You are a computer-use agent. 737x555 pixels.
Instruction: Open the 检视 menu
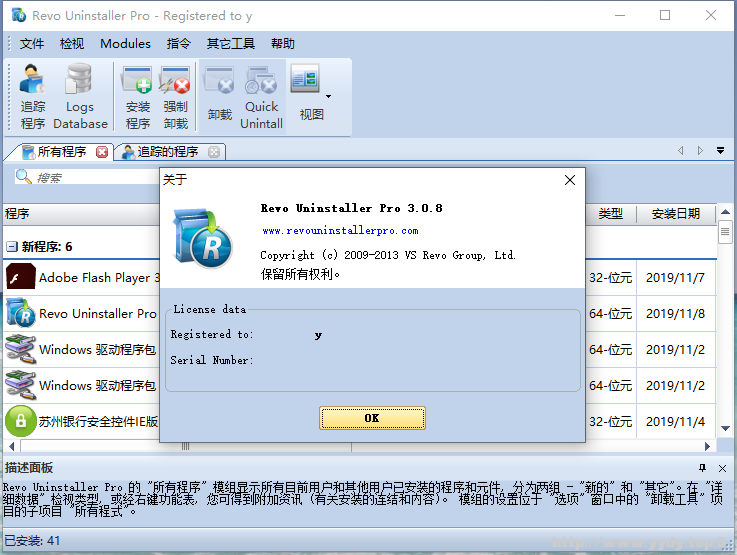(x=72, y=44)
